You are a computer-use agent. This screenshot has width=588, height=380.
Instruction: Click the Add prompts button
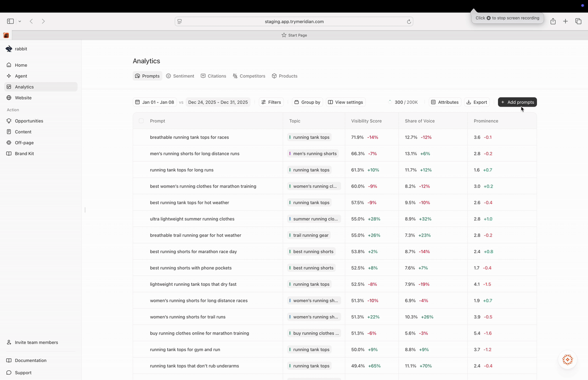tap(517, 102)
